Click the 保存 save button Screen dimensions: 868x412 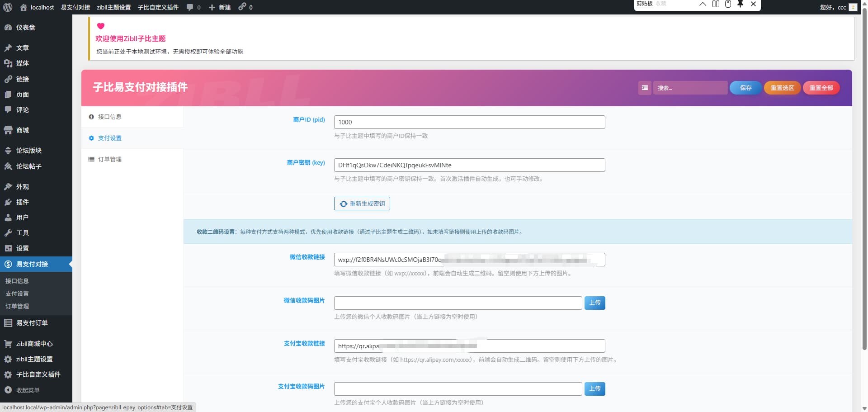tap(745, 88)
